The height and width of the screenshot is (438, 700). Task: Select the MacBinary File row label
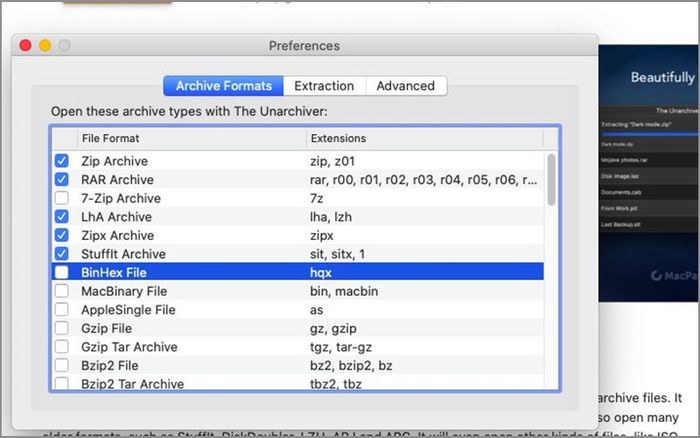tap(124, 291)
